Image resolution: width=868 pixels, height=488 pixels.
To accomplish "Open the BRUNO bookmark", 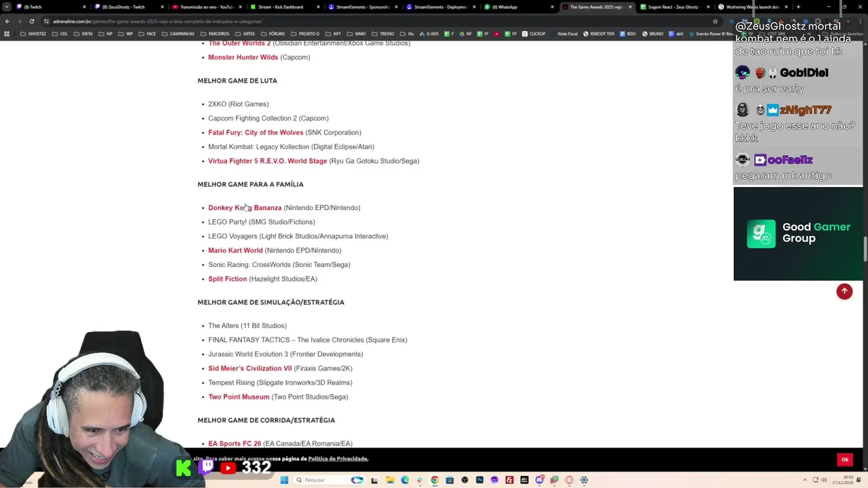I will pos(652,34).
